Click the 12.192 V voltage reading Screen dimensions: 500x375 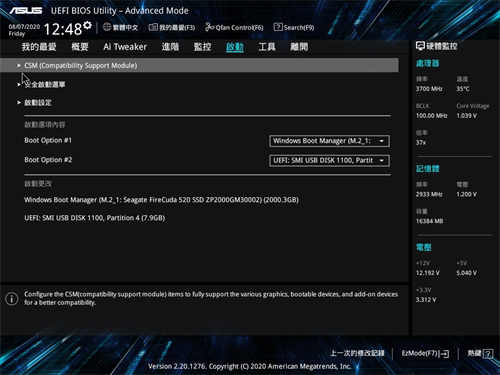428,273
